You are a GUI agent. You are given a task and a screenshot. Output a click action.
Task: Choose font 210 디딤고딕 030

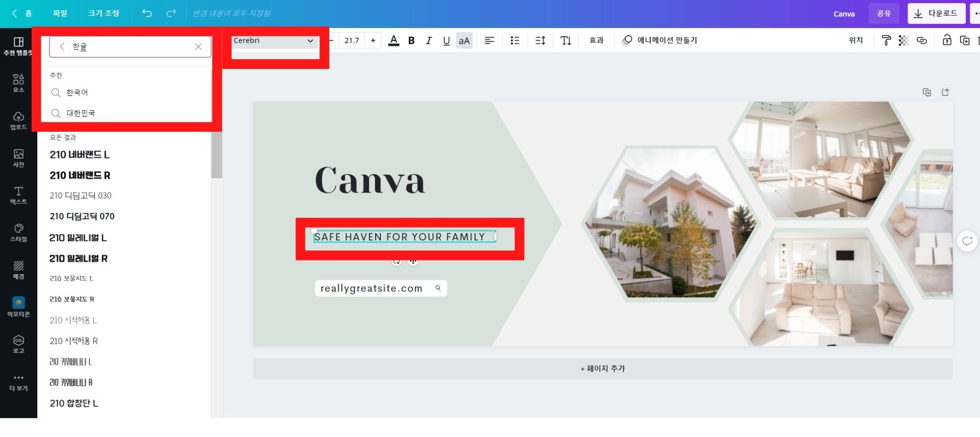coord(81,196)
